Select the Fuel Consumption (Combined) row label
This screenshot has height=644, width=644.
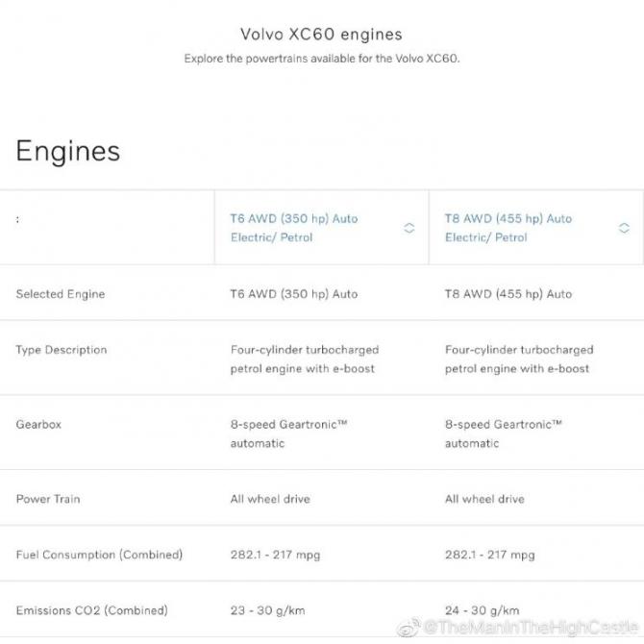coord(99,555)
